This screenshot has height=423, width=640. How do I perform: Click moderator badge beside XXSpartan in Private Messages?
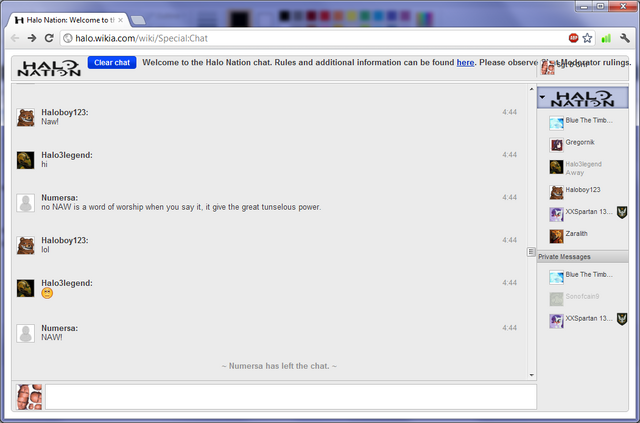click(622, 319)
